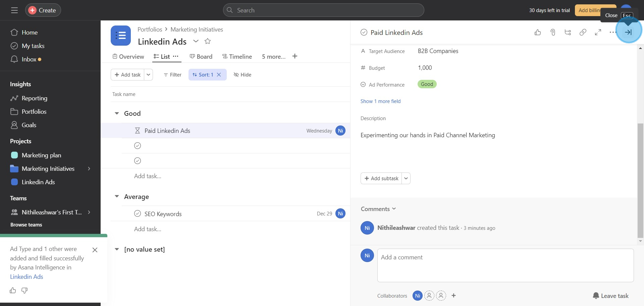Focus the Search field
The height and width of the screenshot is (306, 644).
[x=323, y=10]
